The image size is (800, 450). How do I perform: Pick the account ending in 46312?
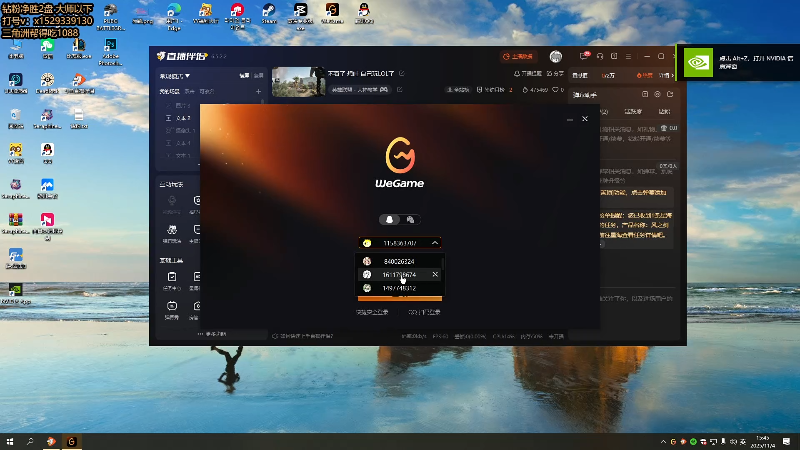coord(399,288)
